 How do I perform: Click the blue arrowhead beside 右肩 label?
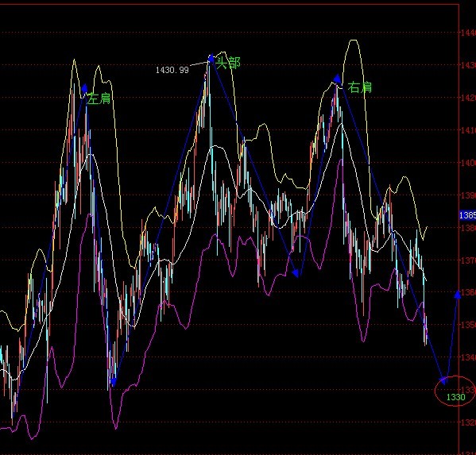click(x=337, y=79)
